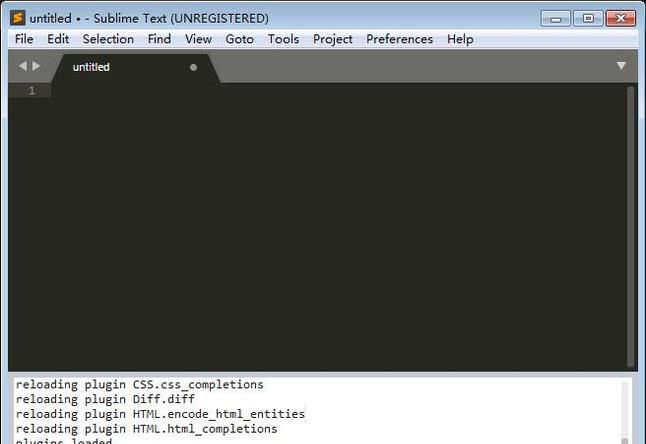Open the Find menu
Viewport: 646px width, 444px height.
[159, 39]
